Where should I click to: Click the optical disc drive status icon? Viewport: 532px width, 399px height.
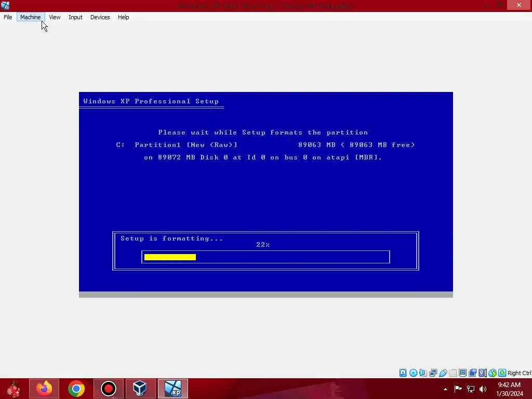click(x=413, y=373)
